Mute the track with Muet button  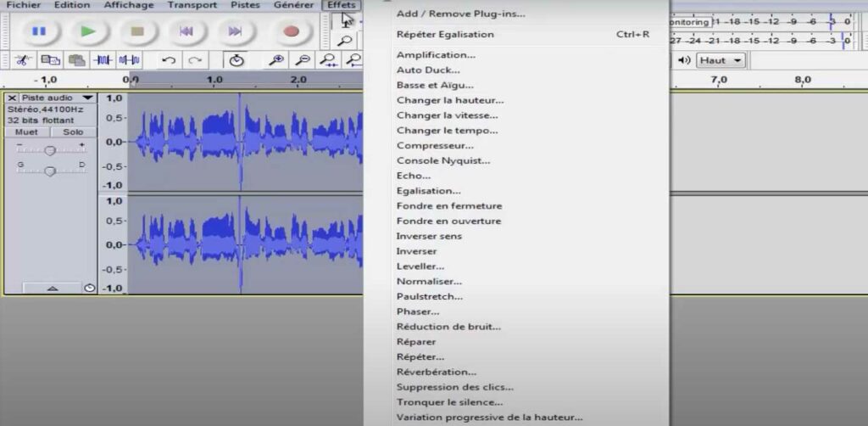[26, 132]
